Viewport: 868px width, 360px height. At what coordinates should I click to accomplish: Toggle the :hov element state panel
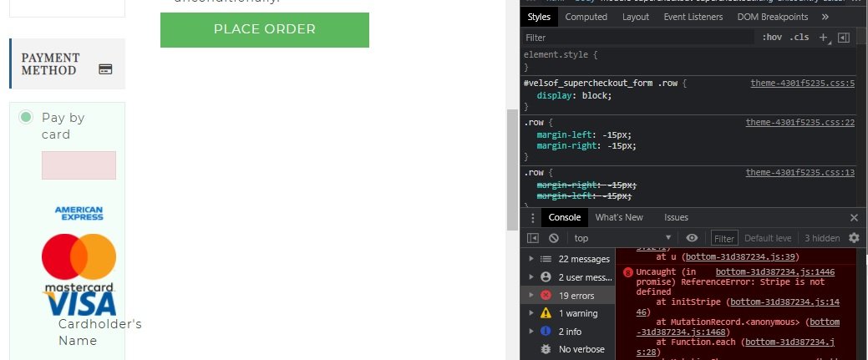click(772, 38)
